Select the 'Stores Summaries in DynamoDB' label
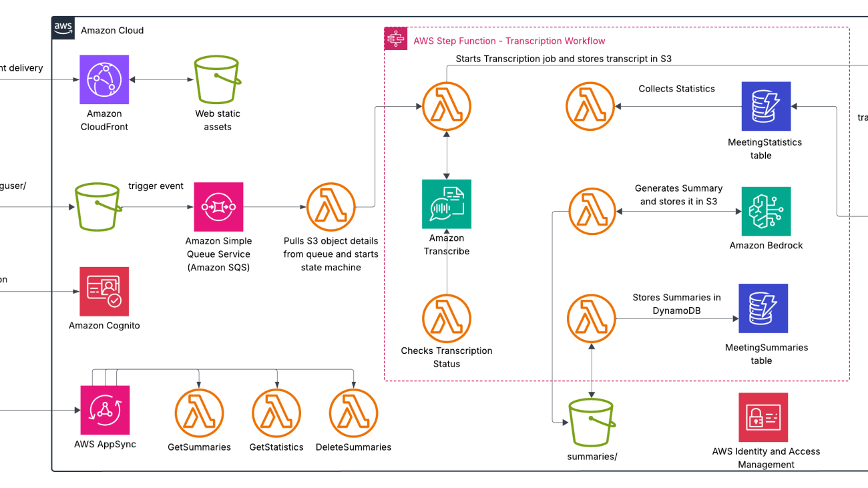 coord(676,304)
